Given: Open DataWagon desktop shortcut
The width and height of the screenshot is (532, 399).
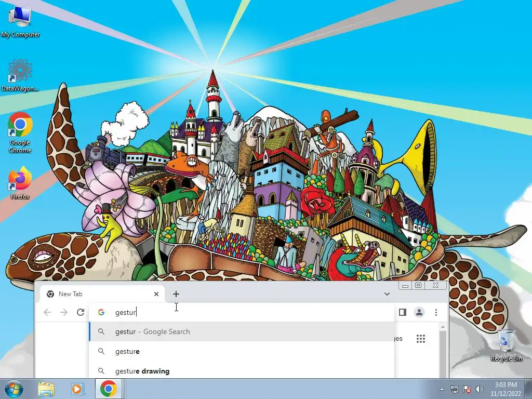Looking at the screenshot, I should tap(20, 75).
